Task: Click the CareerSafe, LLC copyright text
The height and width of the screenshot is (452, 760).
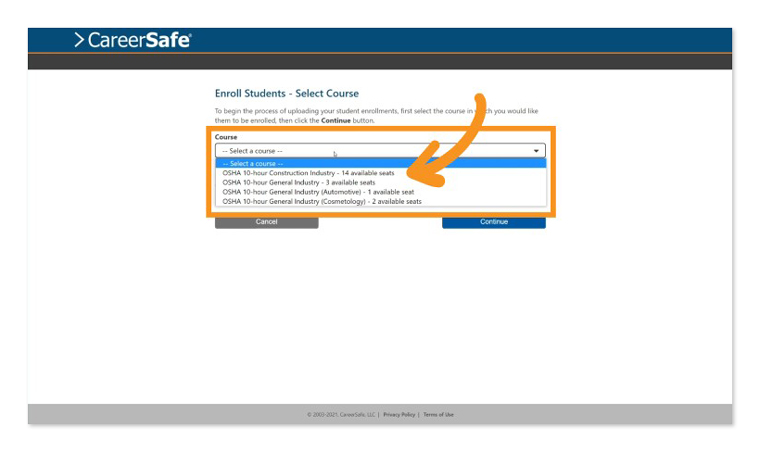Action: tap(341, 415)
